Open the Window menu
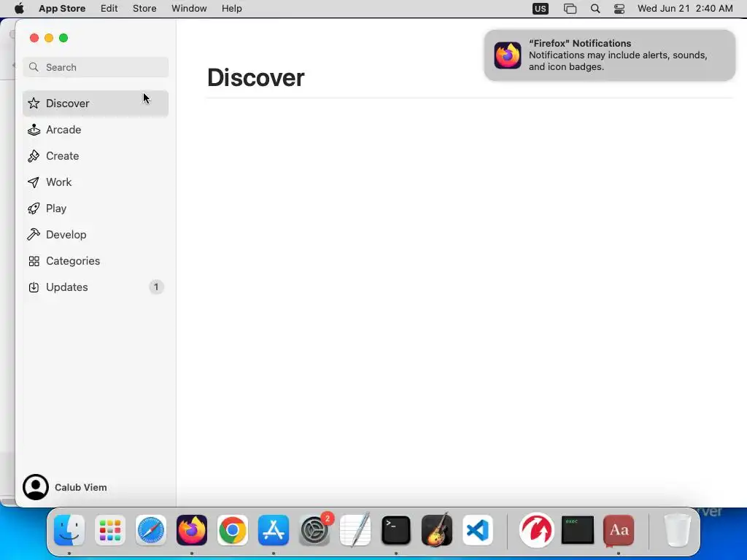747x560 pixels. [189, 9]
